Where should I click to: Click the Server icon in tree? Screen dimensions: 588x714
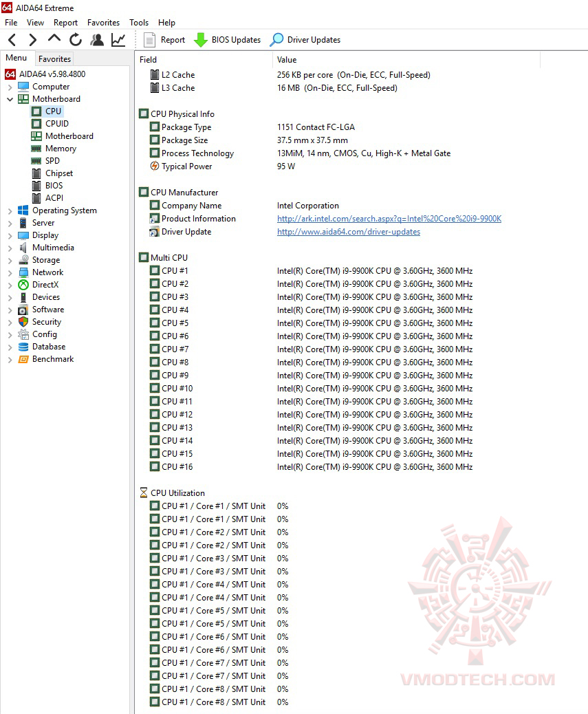click(23, 223)
